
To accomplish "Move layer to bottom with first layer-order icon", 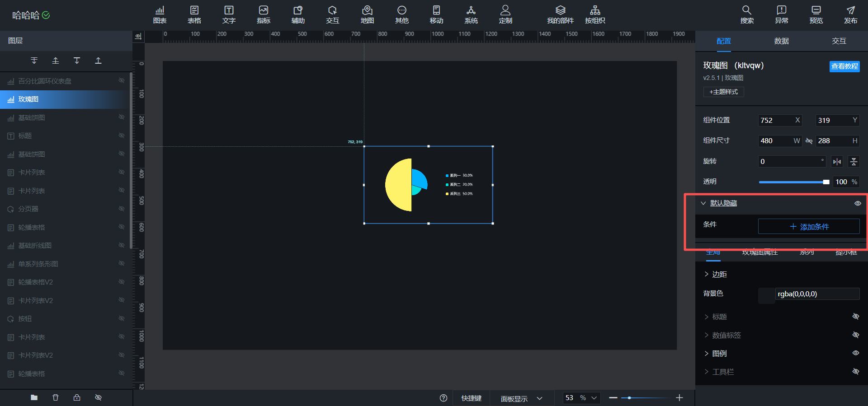I will click(x=34, y=61).
